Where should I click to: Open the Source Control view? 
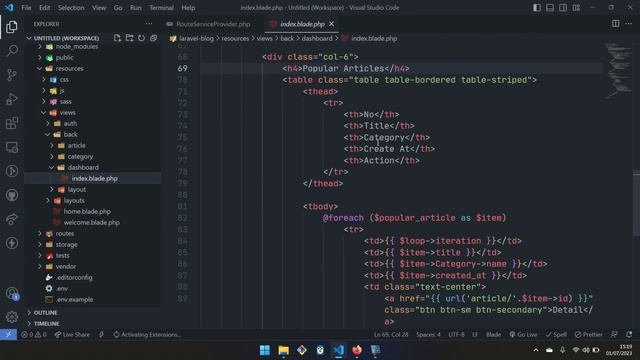(x=12, y=75)
